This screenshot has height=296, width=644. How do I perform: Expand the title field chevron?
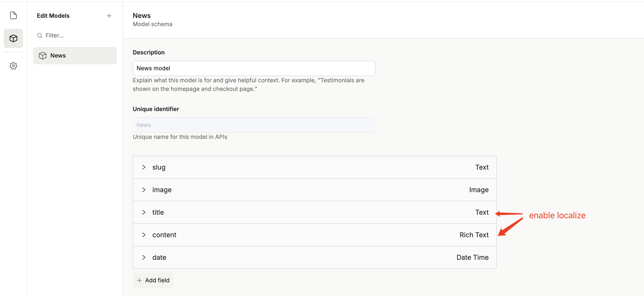click(x=144, y=212)
